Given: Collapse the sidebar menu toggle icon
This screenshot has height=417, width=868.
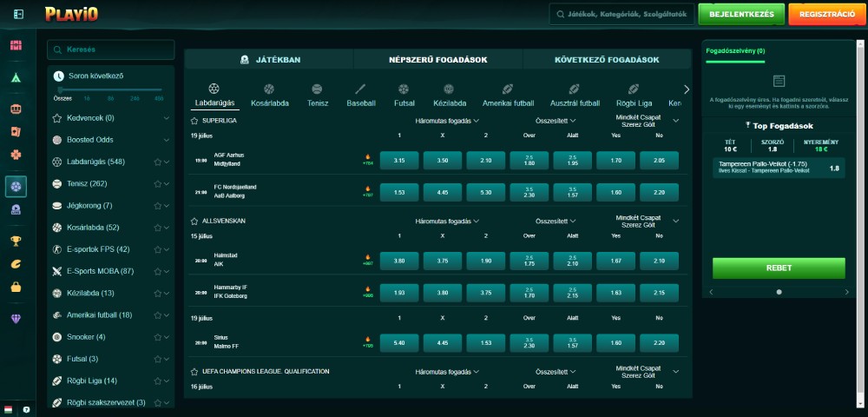Looking at the screenshot, I should click(19, 15).
